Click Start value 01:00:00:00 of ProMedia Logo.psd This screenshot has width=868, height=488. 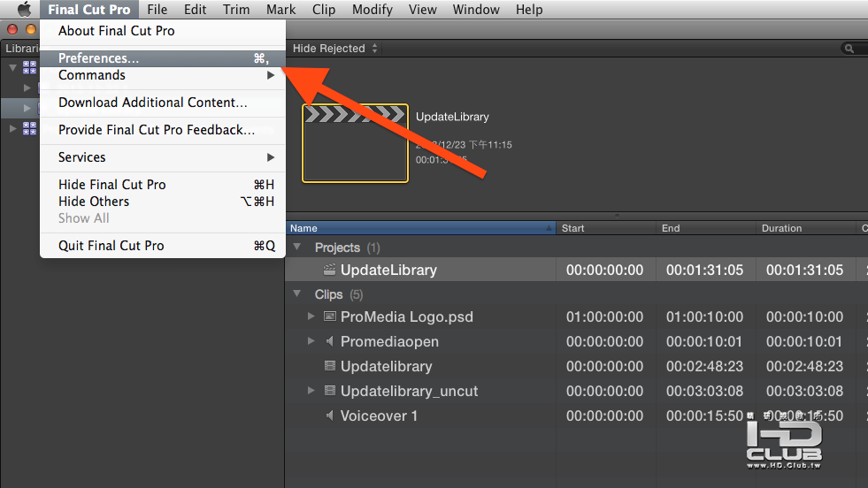(x=604, y=317)
